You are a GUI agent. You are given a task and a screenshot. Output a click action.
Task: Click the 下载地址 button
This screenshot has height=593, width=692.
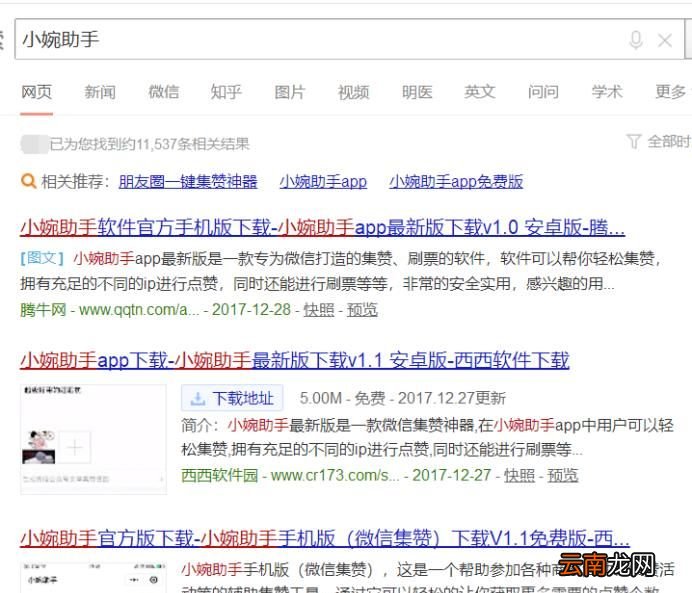232,398
